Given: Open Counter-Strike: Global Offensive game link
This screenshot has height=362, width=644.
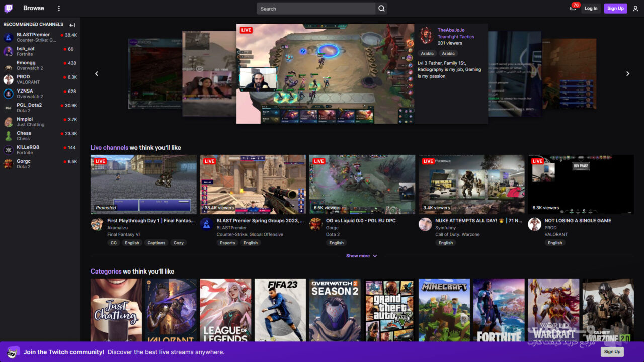Looking at the screenshot, I should (x=250, y=234).
